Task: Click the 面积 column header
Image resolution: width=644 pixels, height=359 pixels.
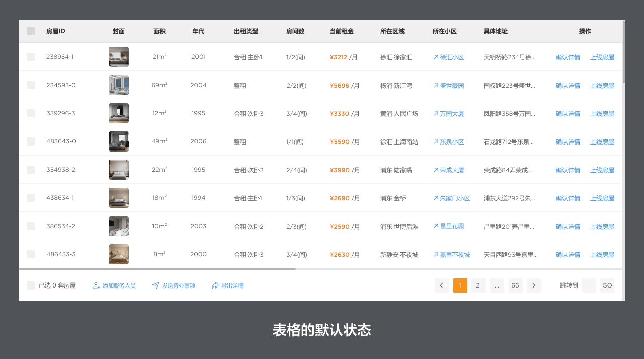Action: tap(159, 31)
